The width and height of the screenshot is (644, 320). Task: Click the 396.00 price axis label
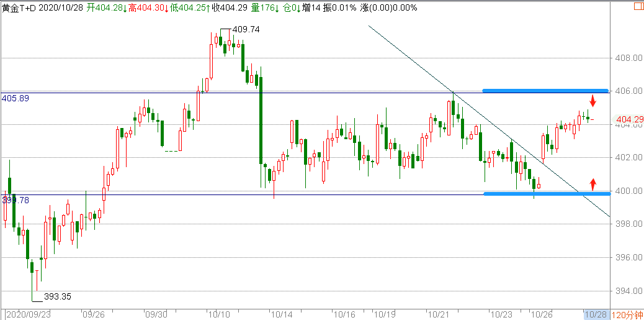point(628,258)
